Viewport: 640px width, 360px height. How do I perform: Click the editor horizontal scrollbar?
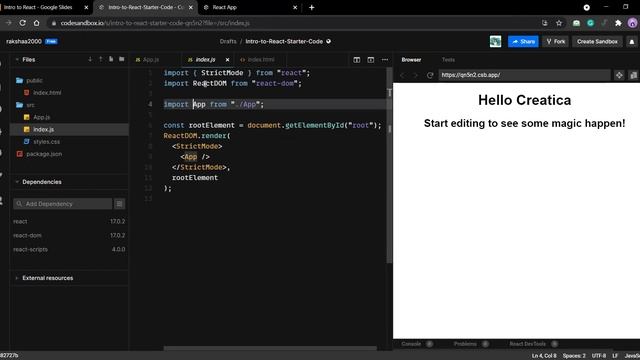coord(270,348)
